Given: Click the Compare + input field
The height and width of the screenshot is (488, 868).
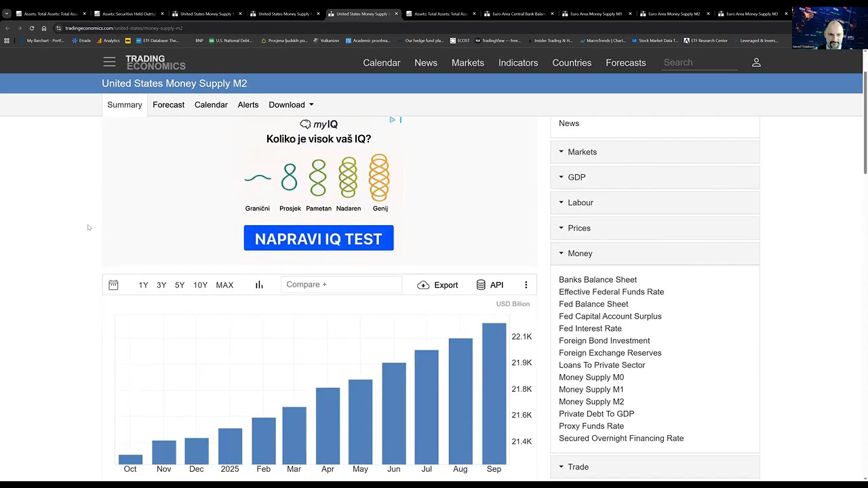Looking at the screenshot, I should (x=341, y=285).
